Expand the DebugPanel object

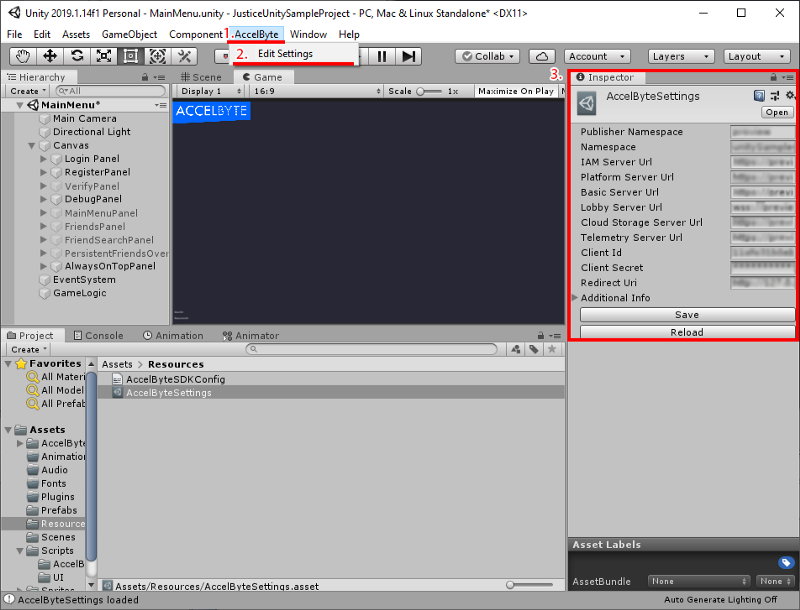coord(44,199)
